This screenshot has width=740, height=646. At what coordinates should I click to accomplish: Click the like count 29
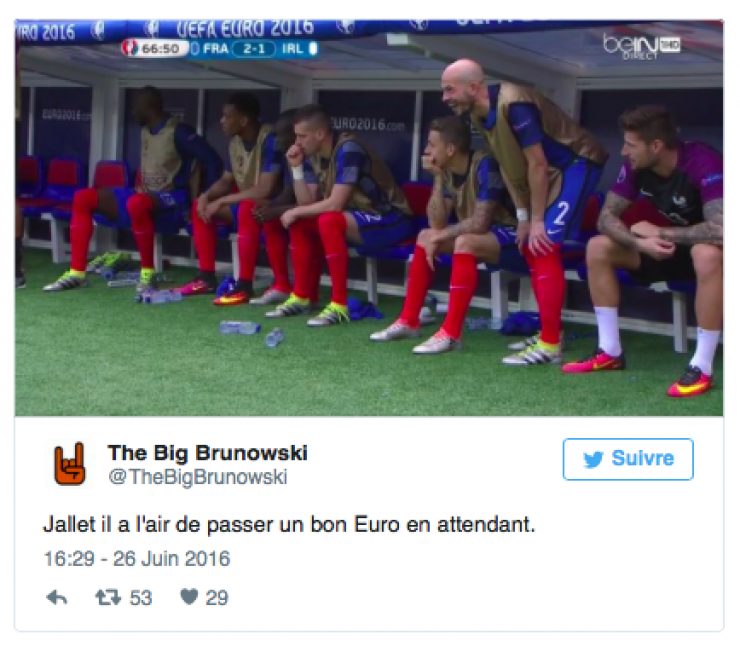point(217,598)
